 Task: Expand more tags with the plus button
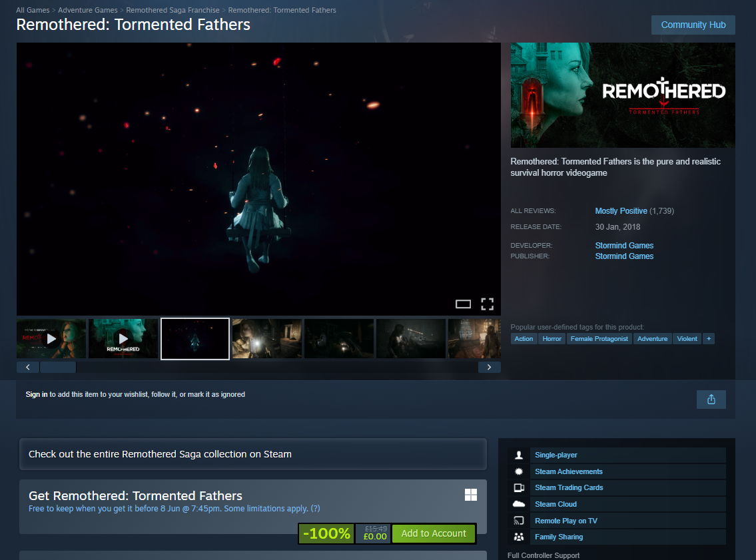pyautogui.click(x=708, y=339)
